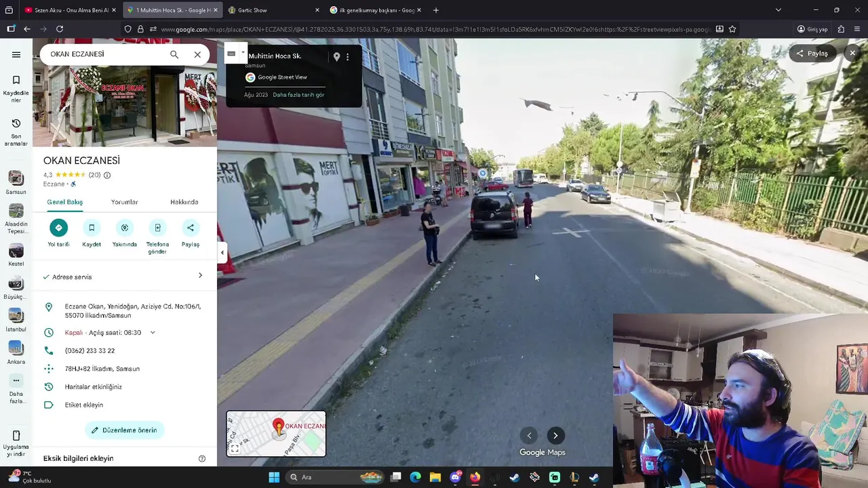Screen dimensions: 868x488
Task: Click Etiket ekleyin option
Action: pyautogui.click(x=84, y=405)
